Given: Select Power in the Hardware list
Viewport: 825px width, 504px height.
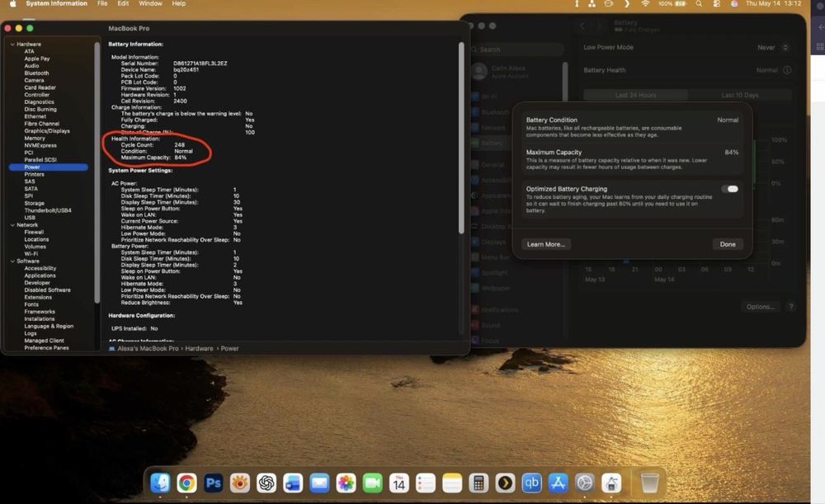Looking at the screenshot, I should tap(49, 167).
